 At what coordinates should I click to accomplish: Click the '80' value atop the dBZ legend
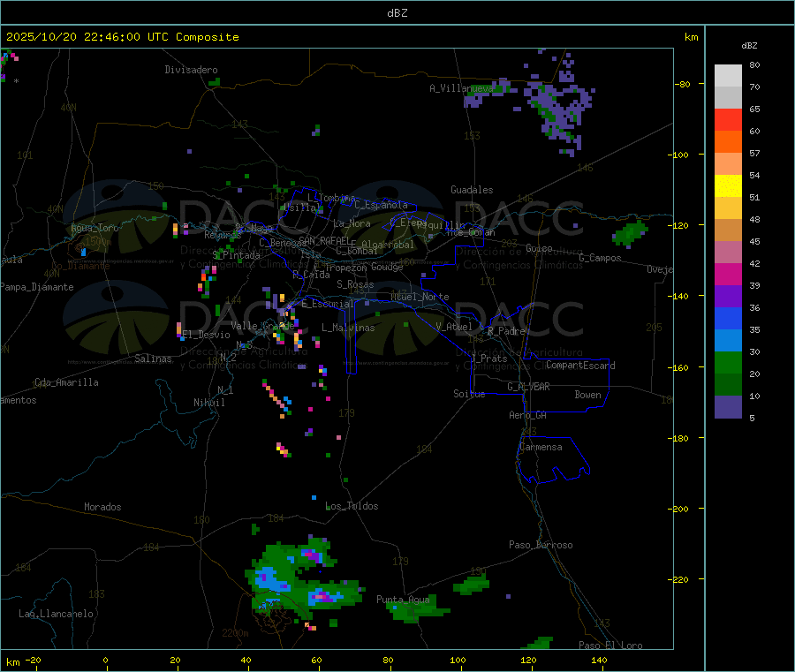pyautogui.click(x=754, y=64)
